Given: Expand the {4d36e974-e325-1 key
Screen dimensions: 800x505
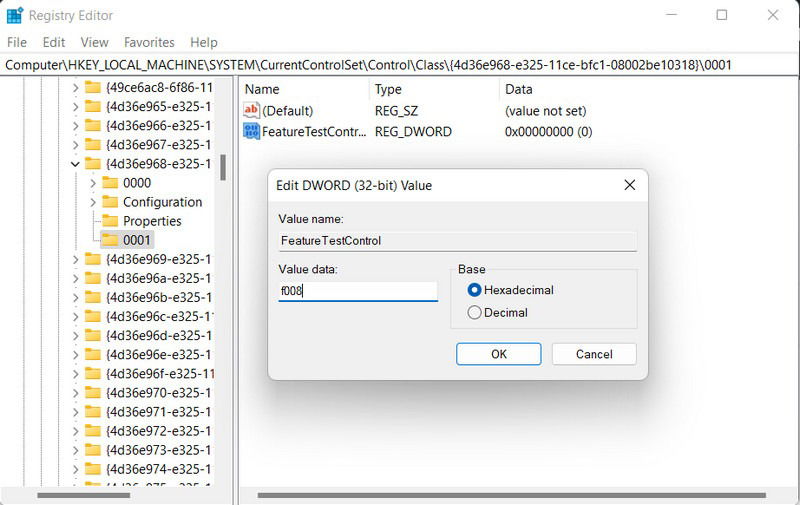Looking at the screenshot, I should coord(76,469).
